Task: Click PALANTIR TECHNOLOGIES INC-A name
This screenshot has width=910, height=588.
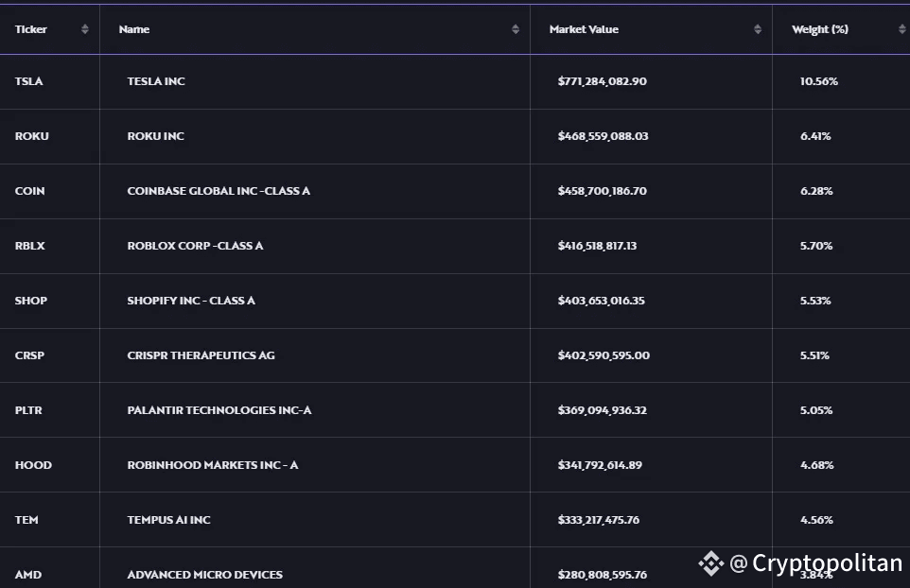Action: [219, 410]
